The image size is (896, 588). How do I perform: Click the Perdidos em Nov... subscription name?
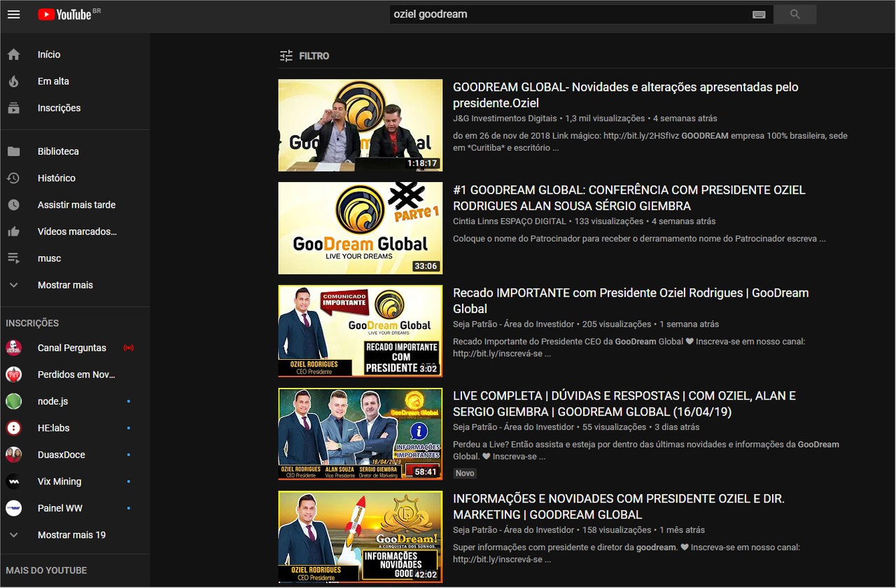[x=76, y=374]
